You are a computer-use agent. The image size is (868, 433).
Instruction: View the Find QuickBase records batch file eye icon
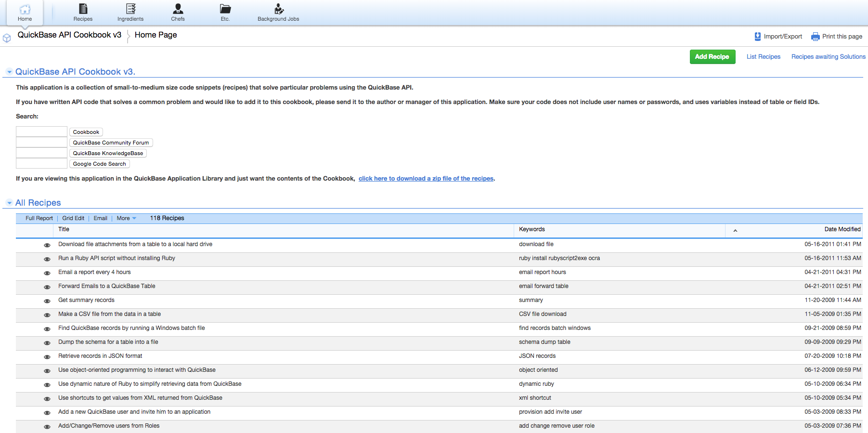point(47,329)
